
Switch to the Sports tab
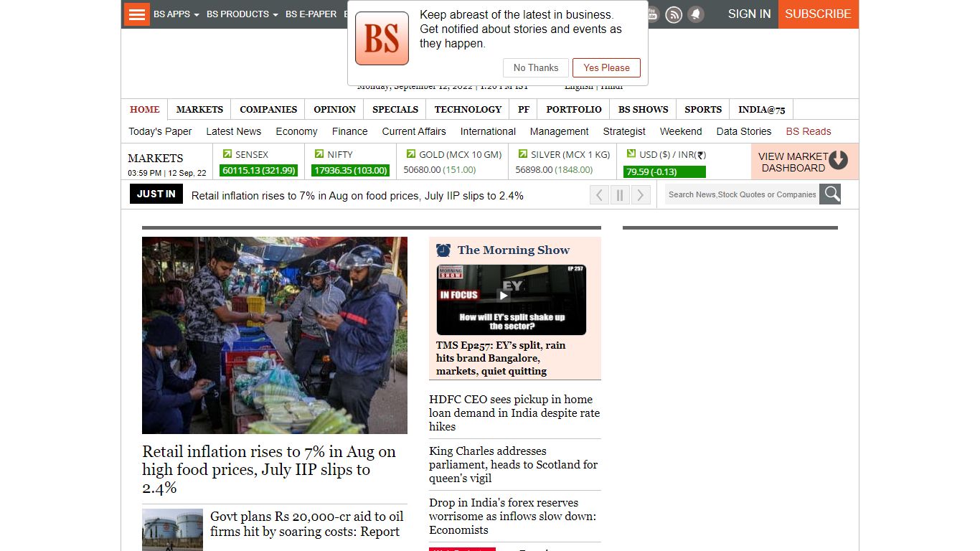click(x=703, y=110)
